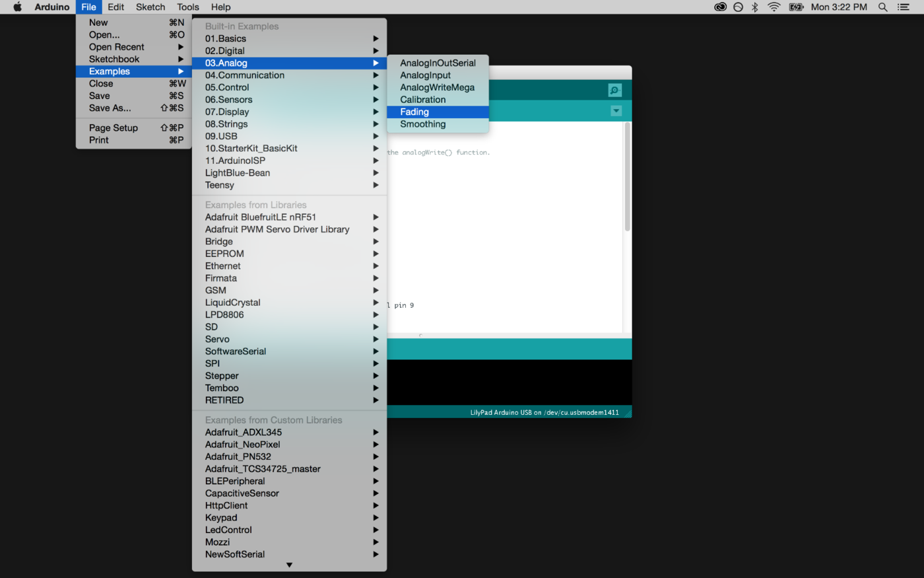Expand the 07.Display examples submenu
This screenshot has width=924, height=578.
click(289, 112)
